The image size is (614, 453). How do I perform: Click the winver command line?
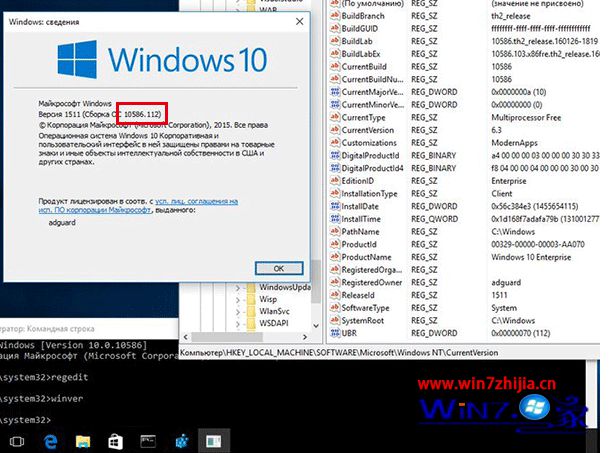coord(42,399)
